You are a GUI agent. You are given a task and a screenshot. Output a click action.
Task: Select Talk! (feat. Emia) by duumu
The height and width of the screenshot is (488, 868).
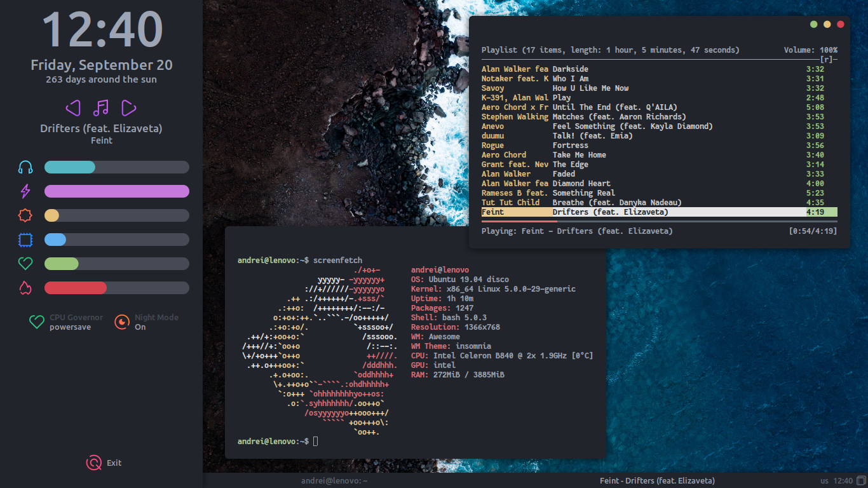click(660, 136)
